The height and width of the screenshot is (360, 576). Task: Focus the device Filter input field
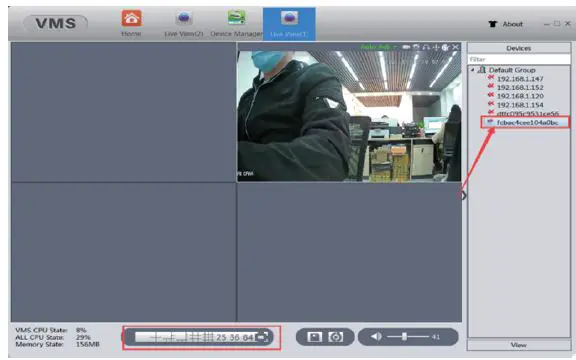(519, 59)
